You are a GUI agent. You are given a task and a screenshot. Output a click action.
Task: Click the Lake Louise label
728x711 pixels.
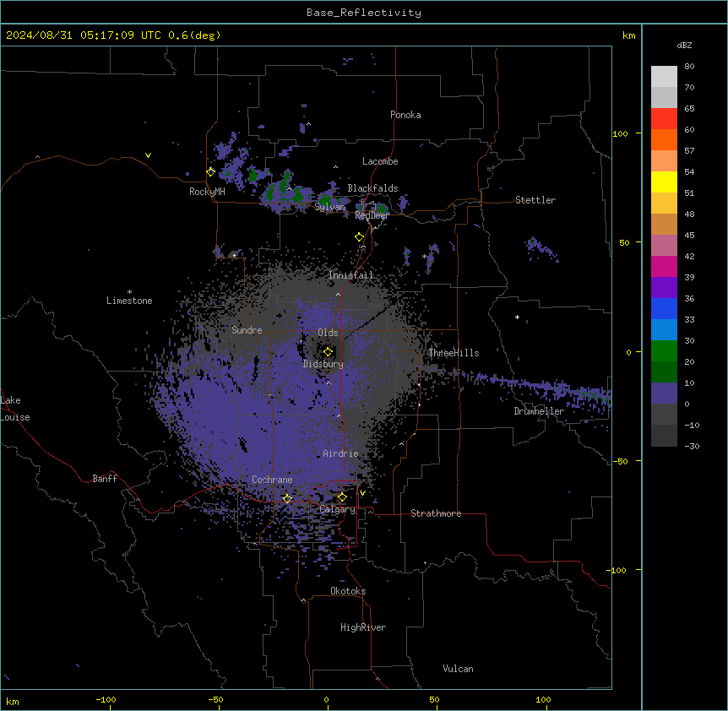coord(15,409)
